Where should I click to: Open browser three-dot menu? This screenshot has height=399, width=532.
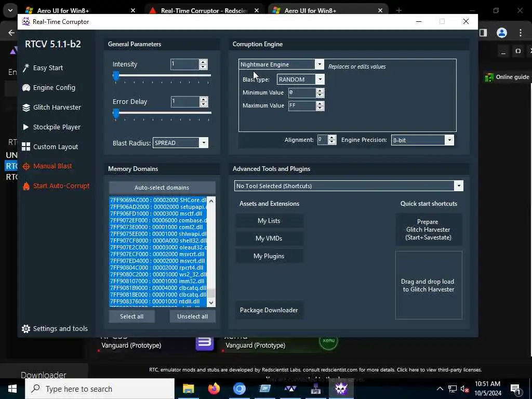pyautogui.click(x=521, y=33)
